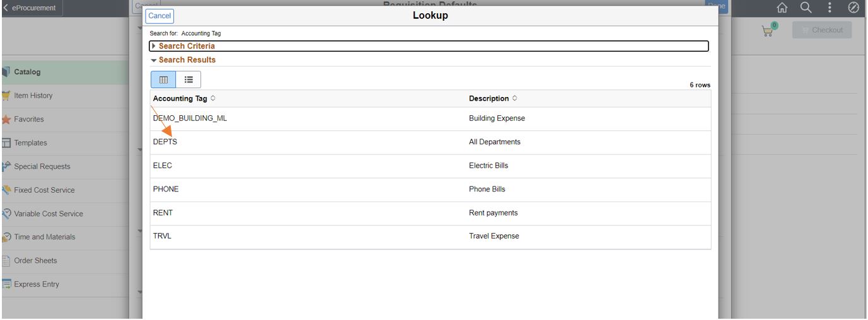The width and height of the screenshot is (868, 320).
Task: Open the NavBar compass icon
Action: pyautogui.click(x=854, y=8)
